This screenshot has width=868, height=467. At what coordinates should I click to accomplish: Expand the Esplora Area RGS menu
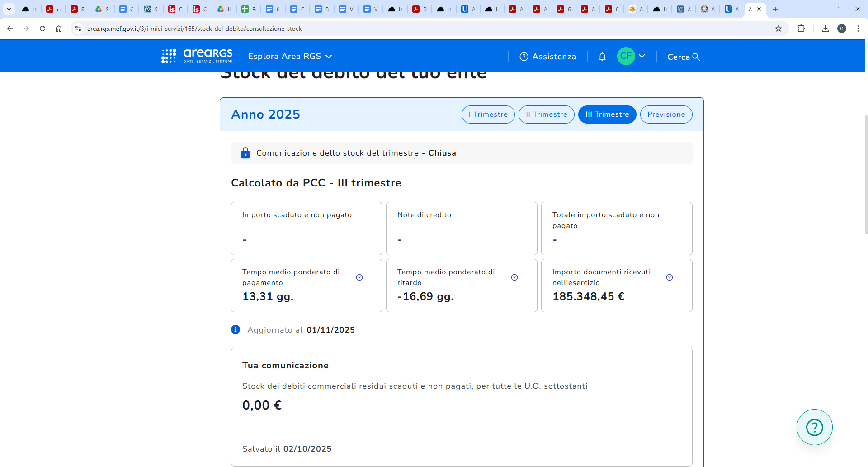point(290,56)
